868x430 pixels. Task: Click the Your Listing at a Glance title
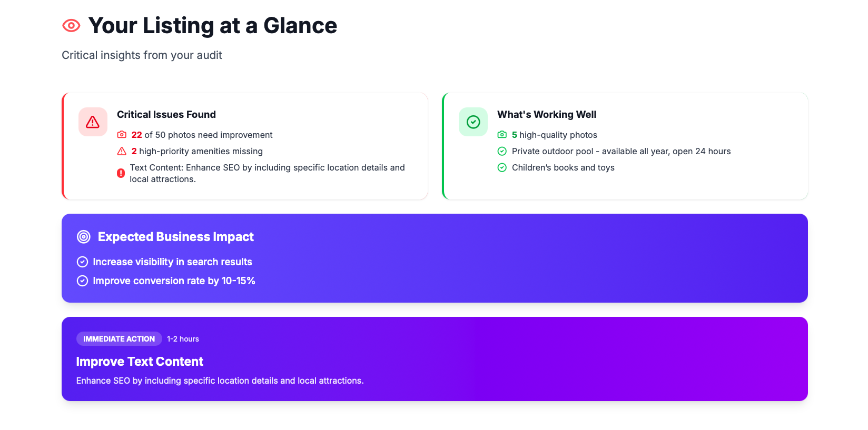(x=213, y=25)
